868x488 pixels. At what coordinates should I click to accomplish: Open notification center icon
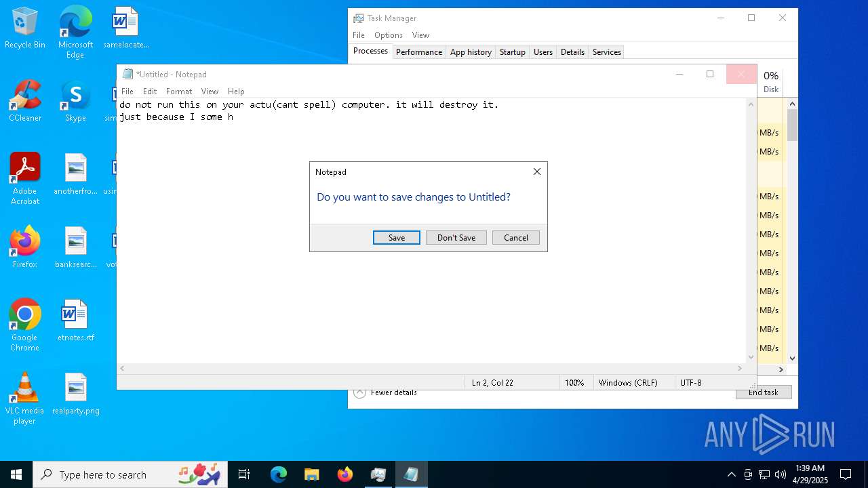click(846, 474)
